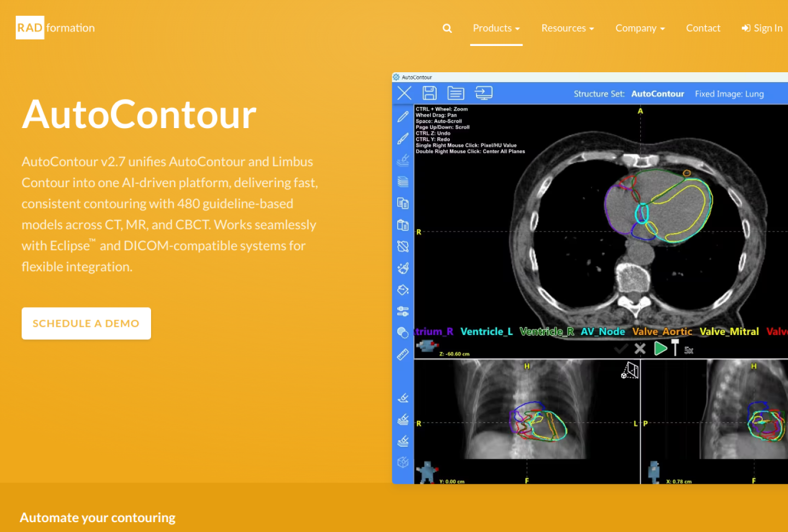The image size is (788, 532).
Task: Click the Z: -60.60 cm slice readout
Action: [454, 354]
